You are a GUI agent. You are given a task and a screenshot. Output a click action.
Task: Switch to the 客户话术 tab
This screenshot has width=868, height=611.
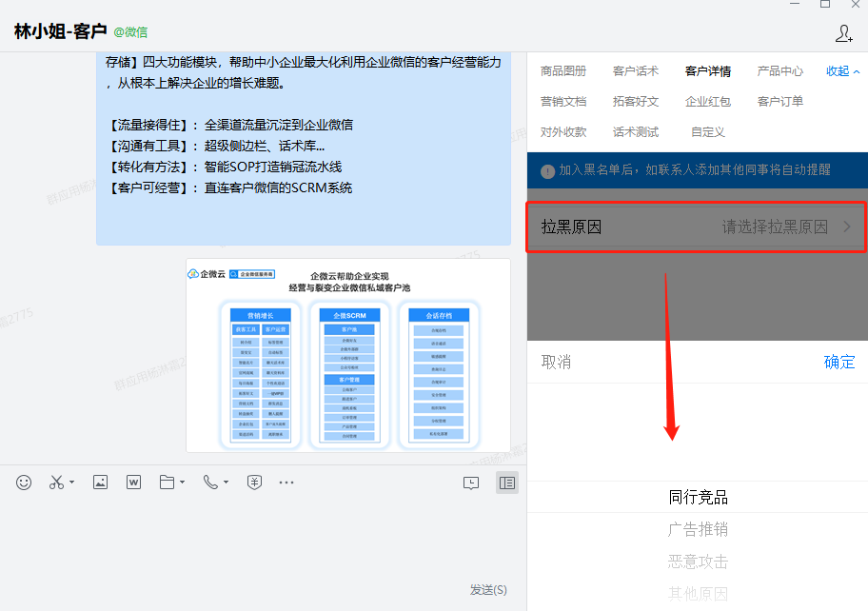click(x=635, y=71)
